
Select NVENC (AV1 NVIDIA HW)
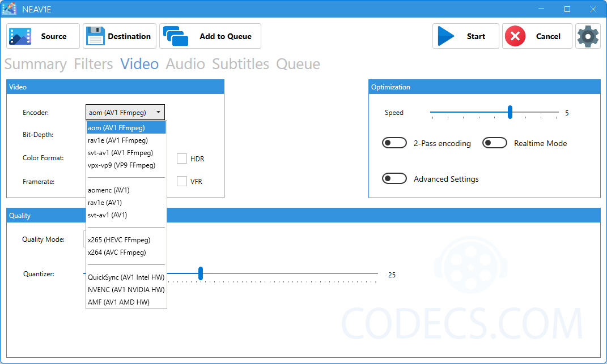(x=126, y=289)
